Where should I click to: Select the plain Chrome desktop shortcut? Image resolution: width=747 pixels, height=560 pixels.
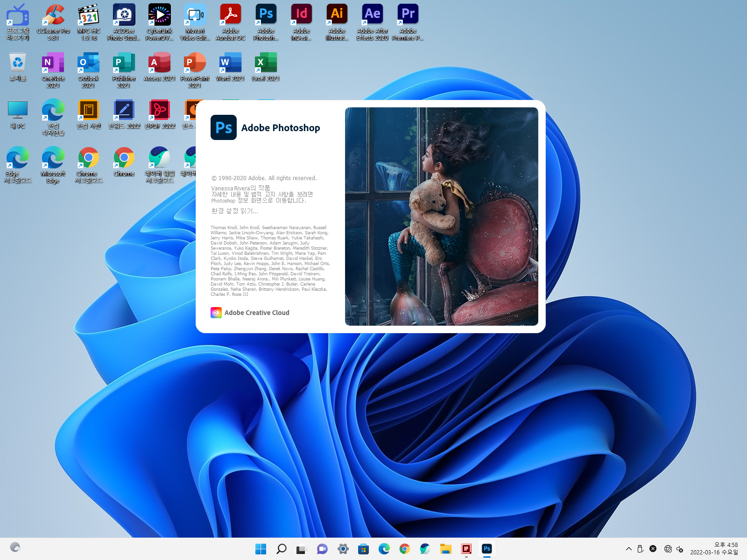click(124, 162)
